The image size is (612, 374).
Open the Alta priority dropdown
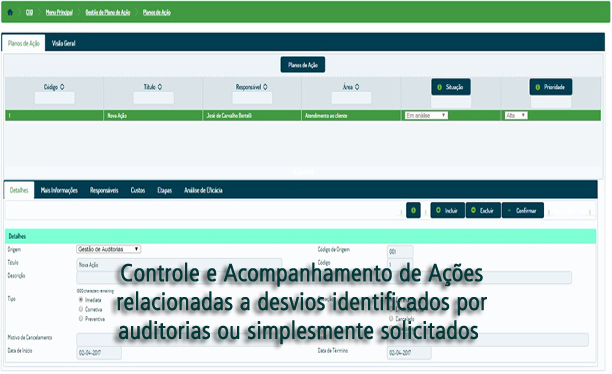516,115
